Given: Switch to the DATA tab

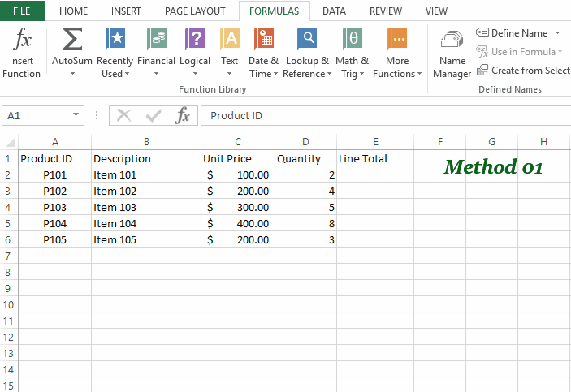Looking at the screenshot, I should pos(334,11).
